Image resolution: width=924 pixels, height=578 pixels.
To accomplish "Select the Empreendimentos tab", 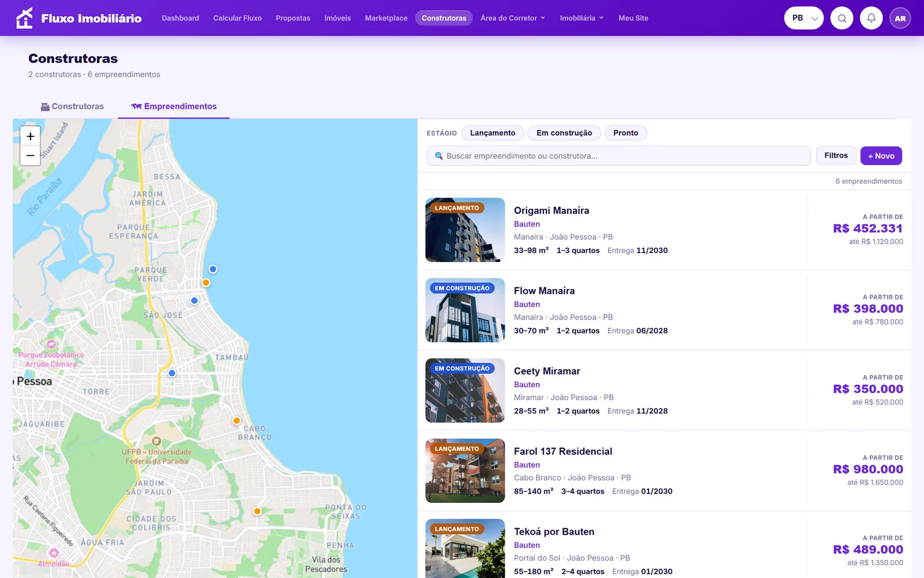I will tap(174, 106).
